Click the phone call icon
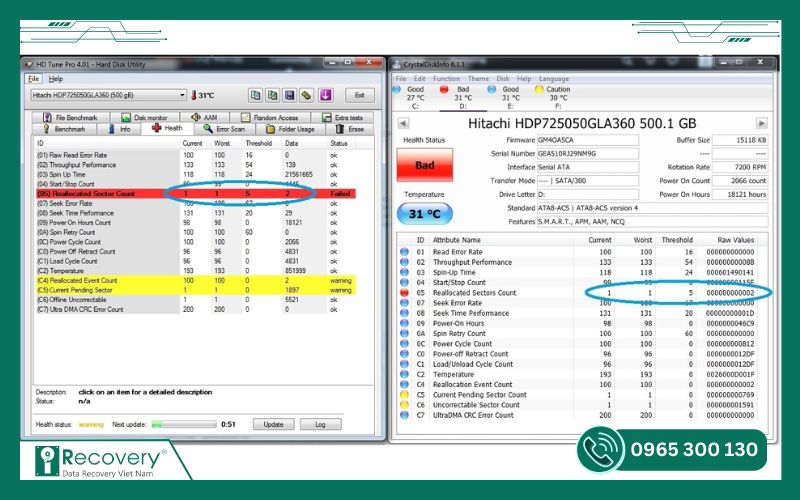The width and height of the screenshot is (800, 500). click(x=601, y=449)
